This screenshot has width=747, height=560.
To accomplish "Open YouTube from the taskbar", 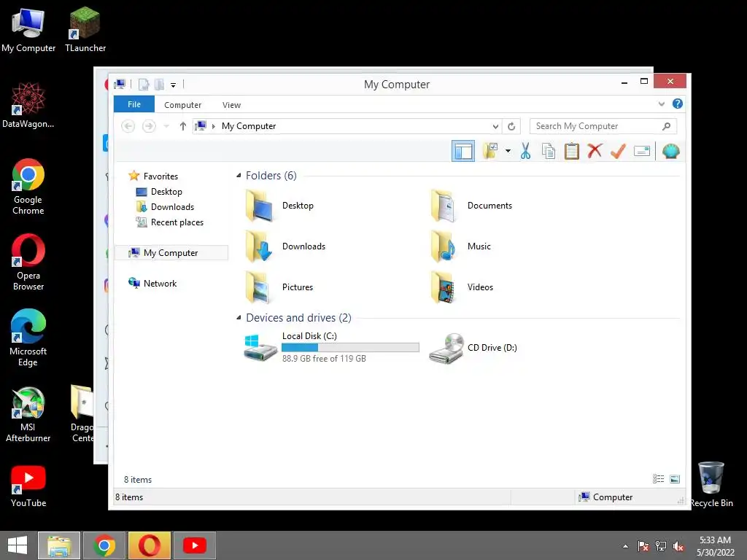I will pyautogui.click(x=194, y=545).
